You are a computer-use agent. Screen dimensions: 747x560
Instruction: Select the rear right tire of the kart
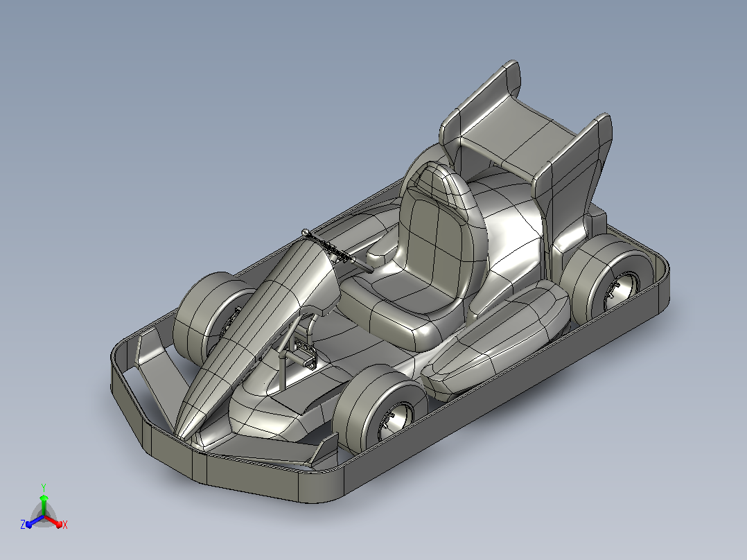pyautogui.click(x=609, y=277)
